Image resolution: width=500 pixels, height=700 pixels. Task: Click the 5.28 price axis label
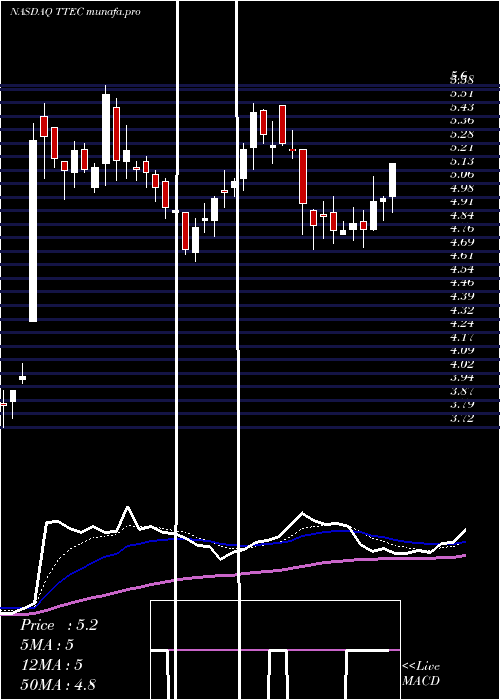click(x=462, y=134)
